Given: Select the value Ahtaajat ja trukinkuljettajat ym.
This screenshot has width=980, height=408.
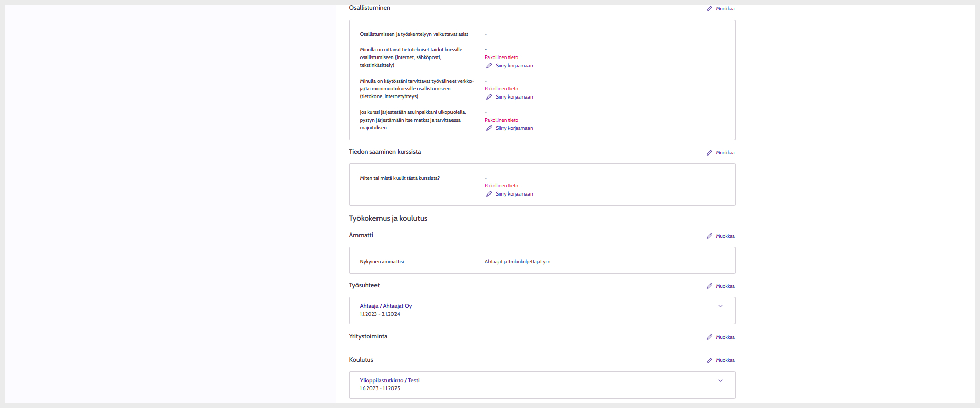Looking at the screenshot, I should [x=518, y=262].
